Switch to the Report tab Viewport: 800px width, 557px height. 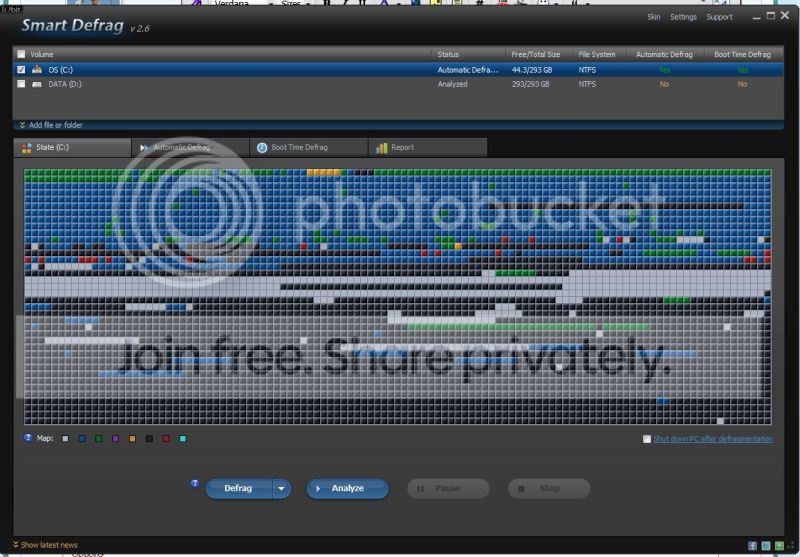pyautogui.click(x=428, y=147)
